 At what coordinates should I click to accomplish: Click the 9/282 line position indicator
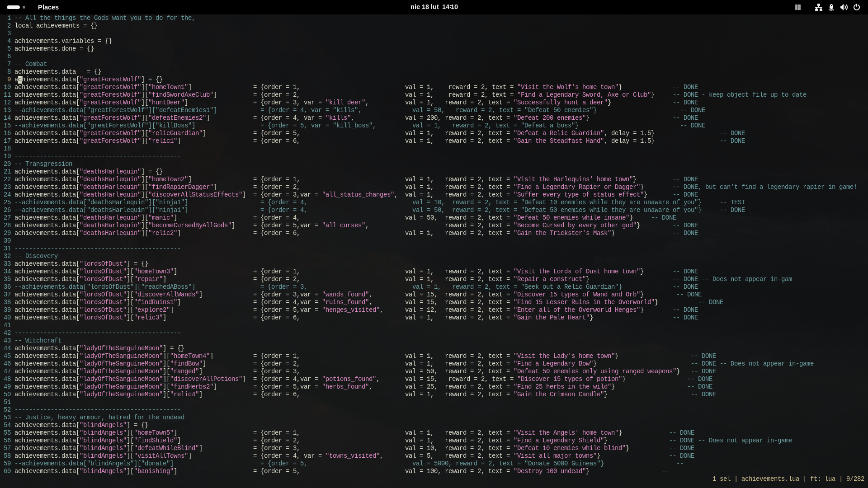[x=855, y=479]
